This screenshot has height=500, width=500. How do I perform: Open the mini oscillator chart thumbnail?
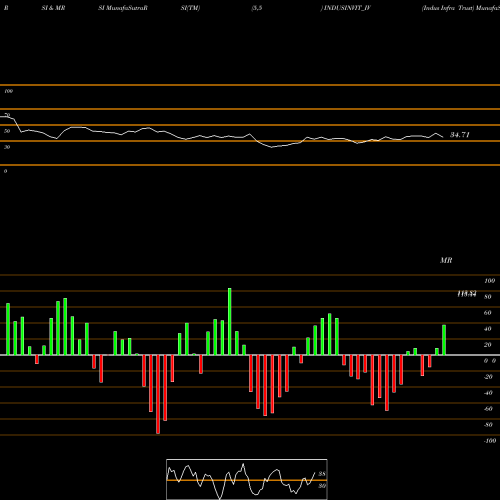pos(247,479)
